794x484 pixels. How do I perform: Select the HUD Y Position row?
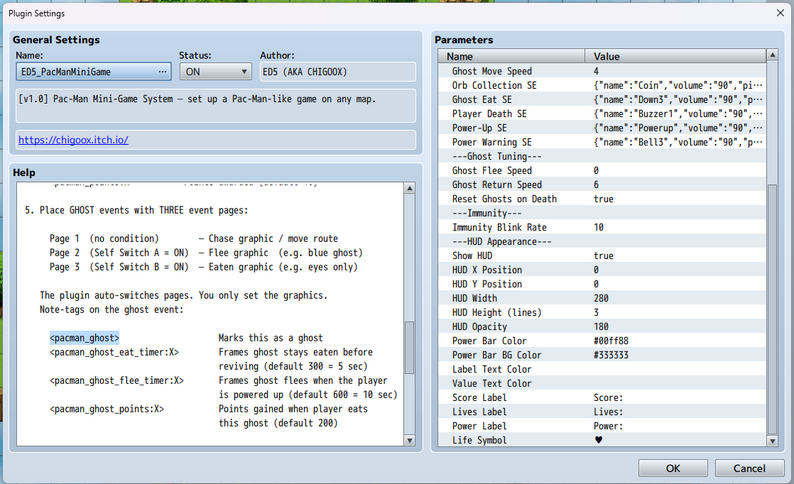click(602, 284)
